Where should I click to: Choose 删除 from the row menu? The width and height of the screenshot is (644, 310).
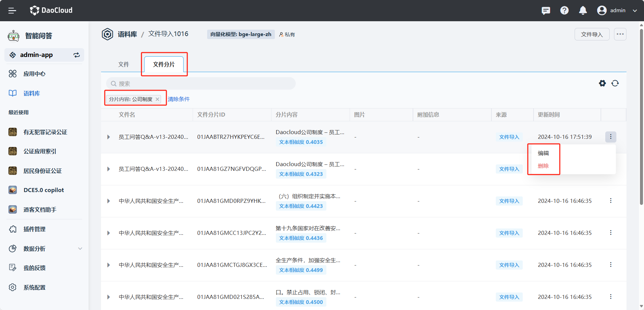point(543,166)
